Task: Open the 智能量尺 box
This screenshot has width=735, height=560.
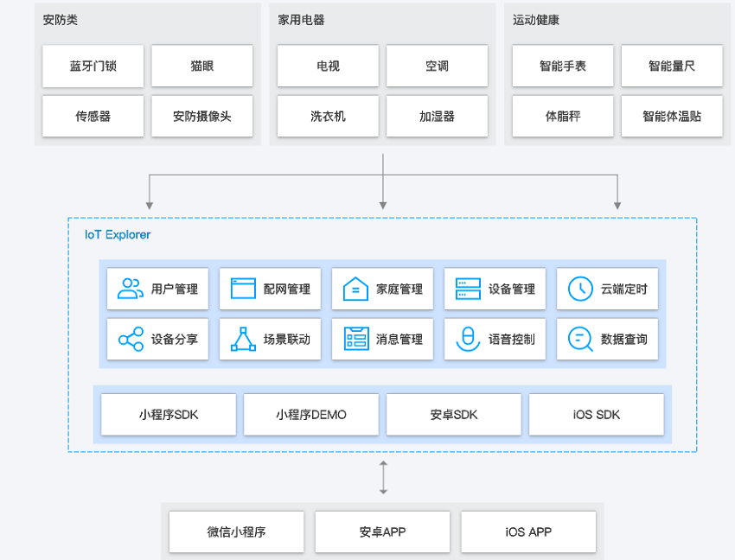Action: tap(672, 66)
